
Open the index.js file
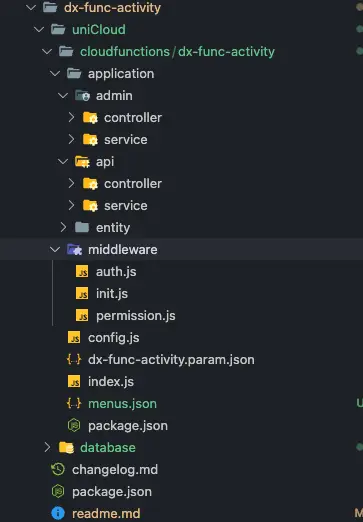[111, 382]
